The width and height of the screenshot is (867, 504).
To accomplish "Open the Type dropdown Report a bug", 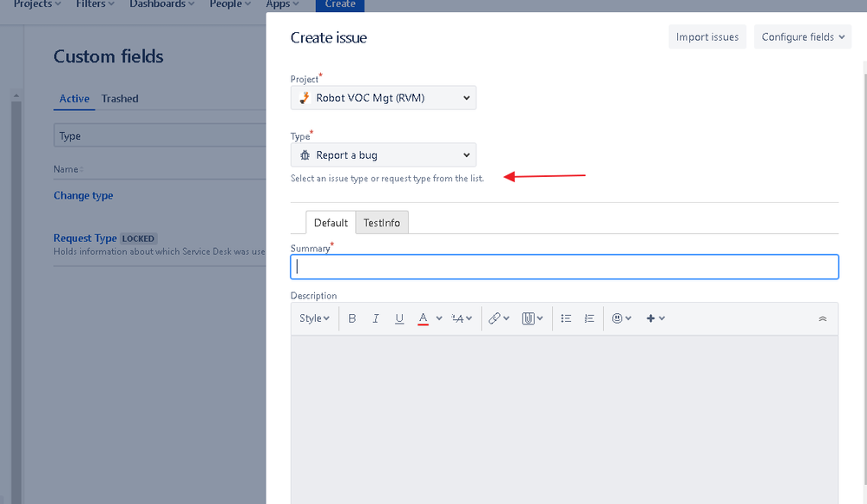I will 384,155.
